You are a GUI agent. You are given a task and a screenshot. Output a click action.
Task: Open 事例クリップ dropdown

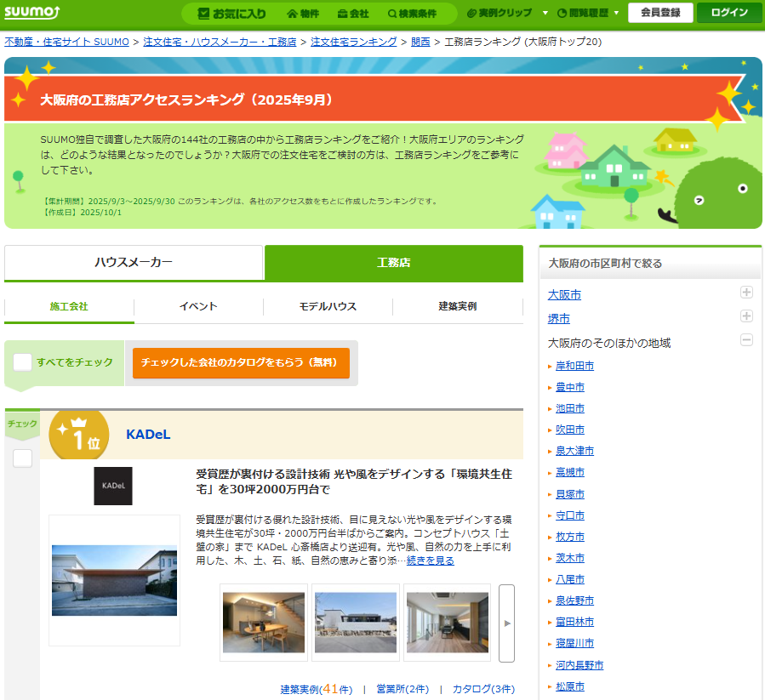pyautogui.click(x=505, y=14)
